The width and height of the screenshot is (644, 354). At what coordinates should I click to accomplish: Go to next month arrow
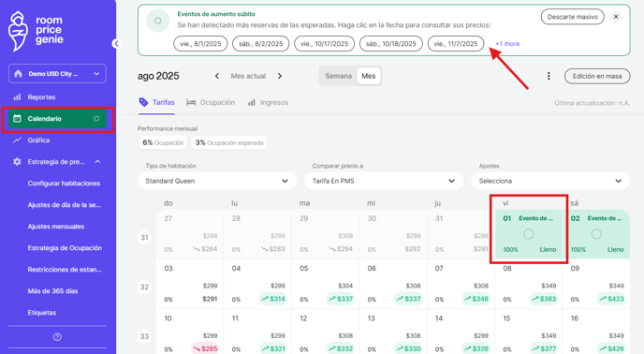coord(280,76)
